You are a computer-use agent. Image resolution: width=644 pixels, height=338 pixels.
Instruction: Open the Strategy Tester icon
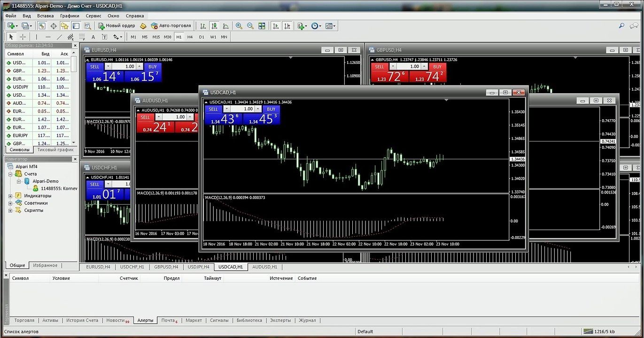click(x=88, y=26)
